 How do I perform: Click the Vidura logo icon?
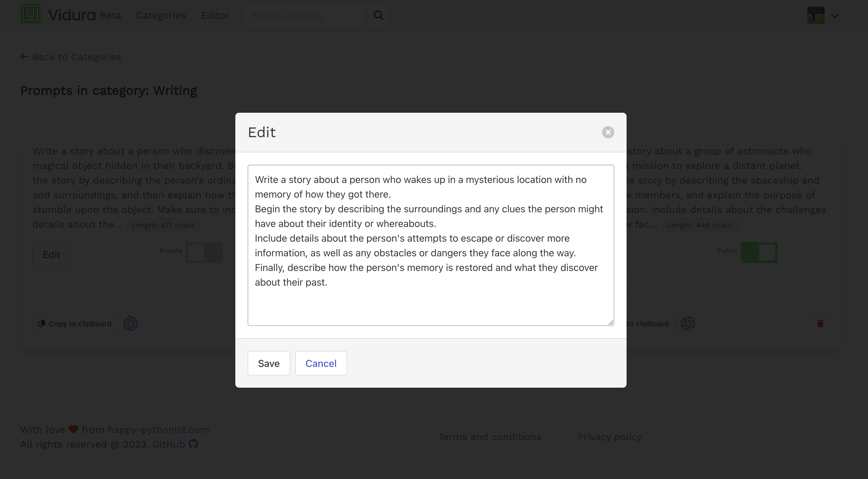(30, 15)
